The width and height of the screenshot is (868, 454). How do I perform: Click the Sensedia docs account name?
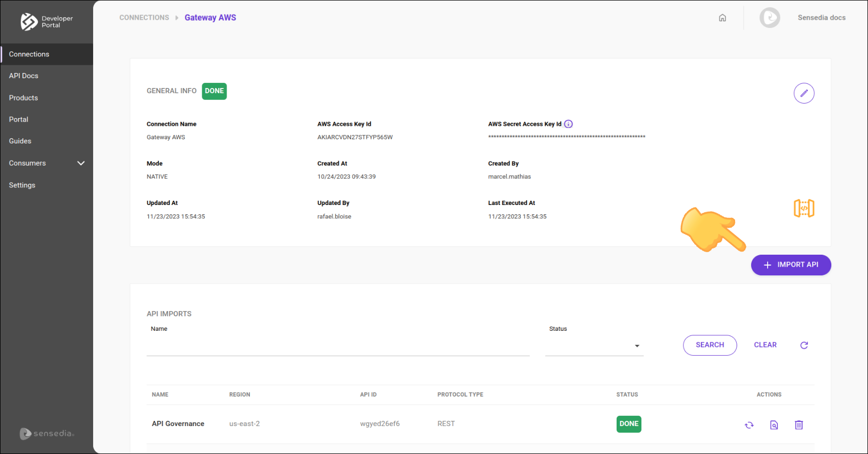821,18
